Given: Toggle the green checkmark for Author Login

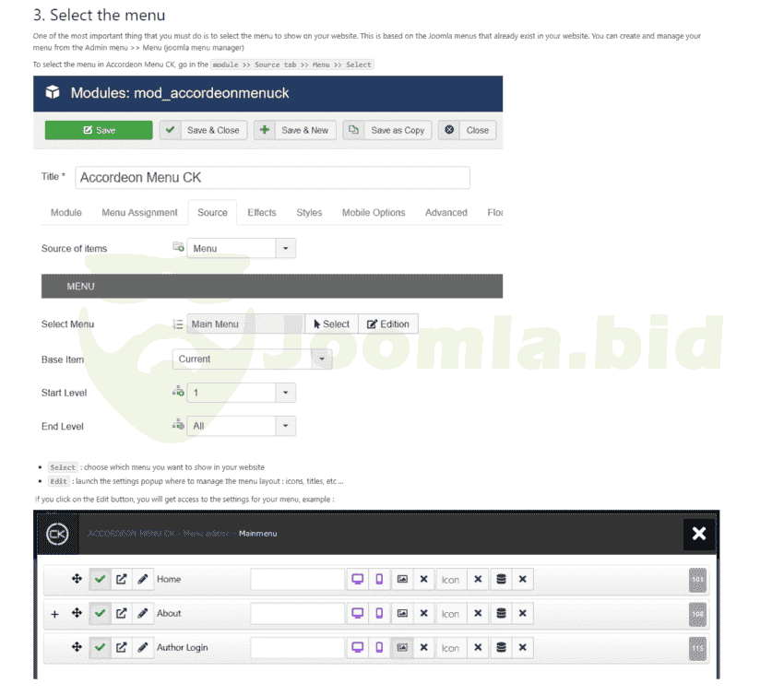Looking at the screenshot, I should [x=100, y=648].
